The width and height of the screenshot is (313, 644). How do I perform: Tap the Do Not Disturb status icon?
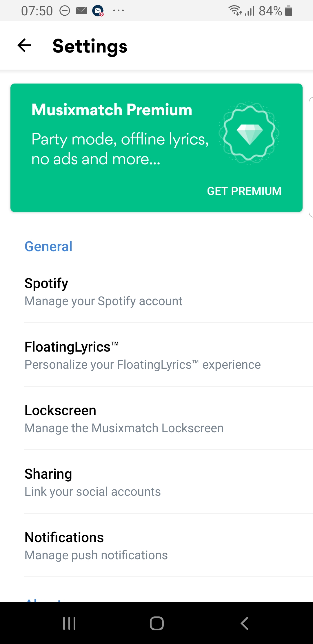pos(65,11)
